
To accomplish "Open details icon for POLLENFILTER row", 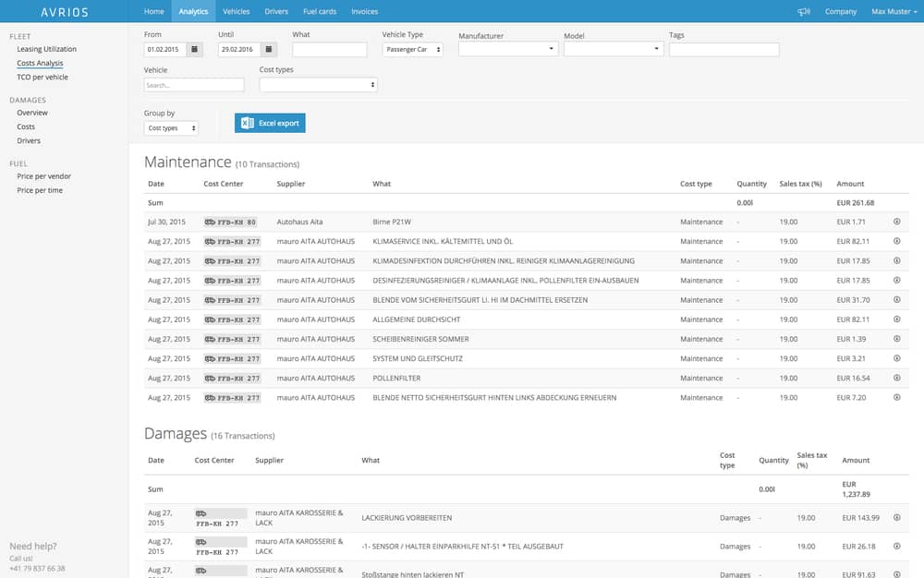I will 897,378.
